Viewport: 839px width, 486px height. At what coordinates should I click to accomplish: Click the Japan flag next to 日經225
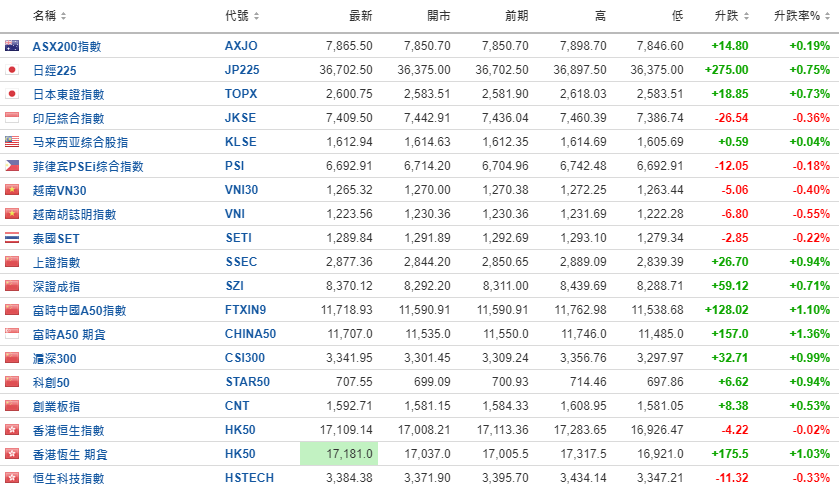tap(12, 70)
